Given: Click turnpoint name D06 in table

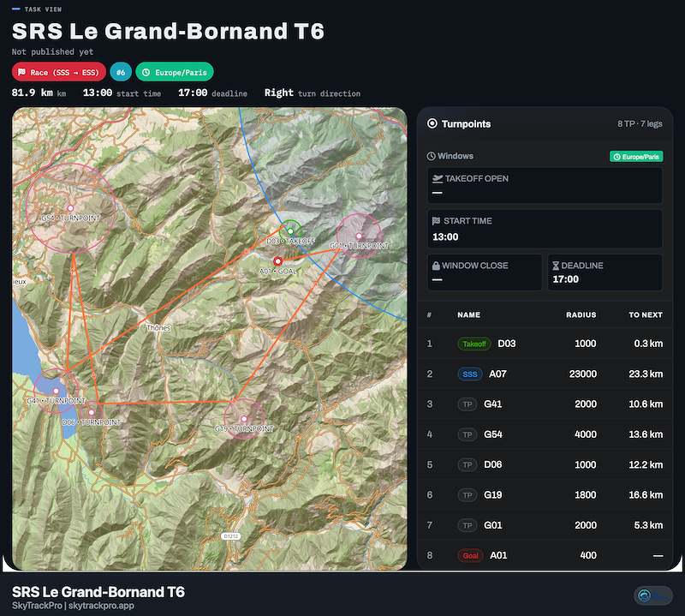Looking at the screenshot, I should [x=493, y=464].
